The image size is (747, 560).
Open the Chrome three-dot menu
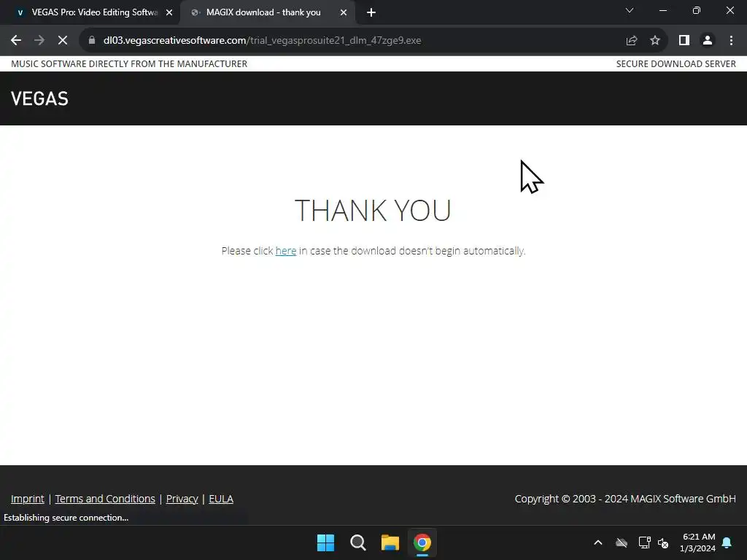pyautogui.click(x=731, y=41)
